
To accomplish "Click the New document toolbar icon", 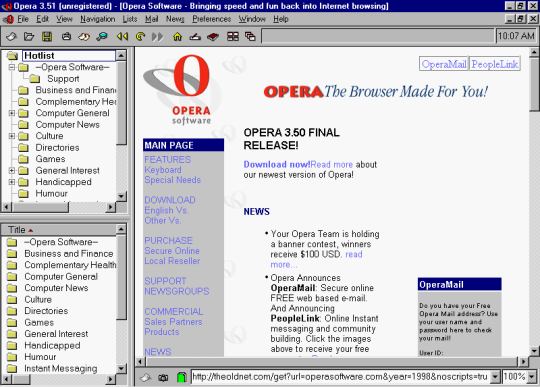I will coord(11,36).
